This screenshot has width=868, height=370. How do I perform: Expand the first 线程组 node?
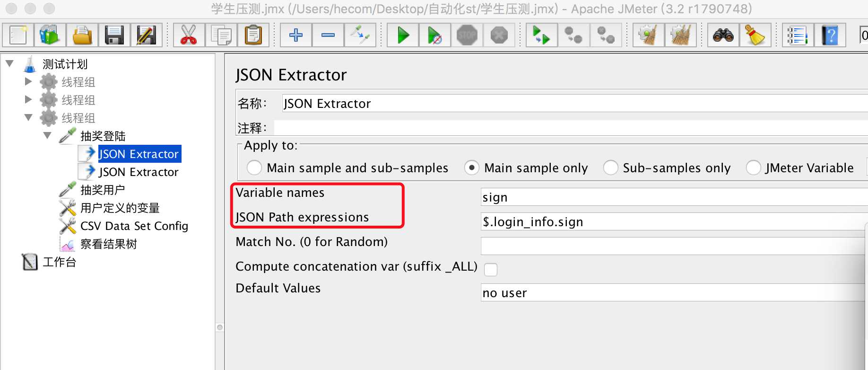[28, 81]
